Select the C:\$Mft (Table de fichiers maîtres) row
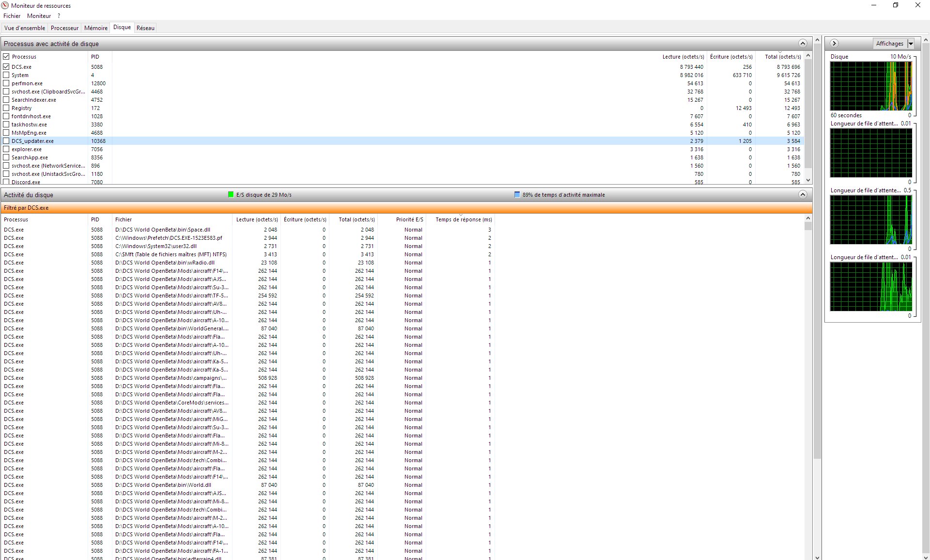 point(248,254)
